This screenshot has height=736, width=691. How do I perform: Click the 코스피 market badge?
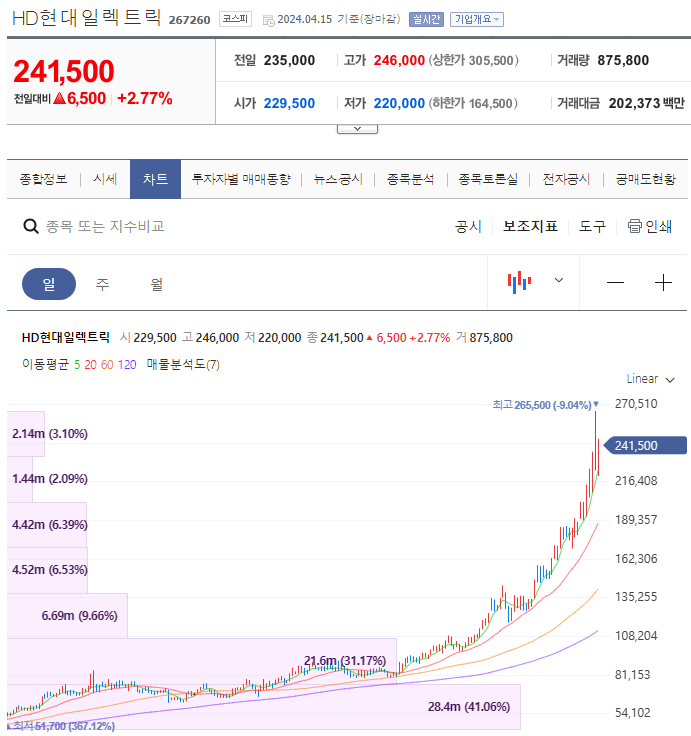pos(235,19)
